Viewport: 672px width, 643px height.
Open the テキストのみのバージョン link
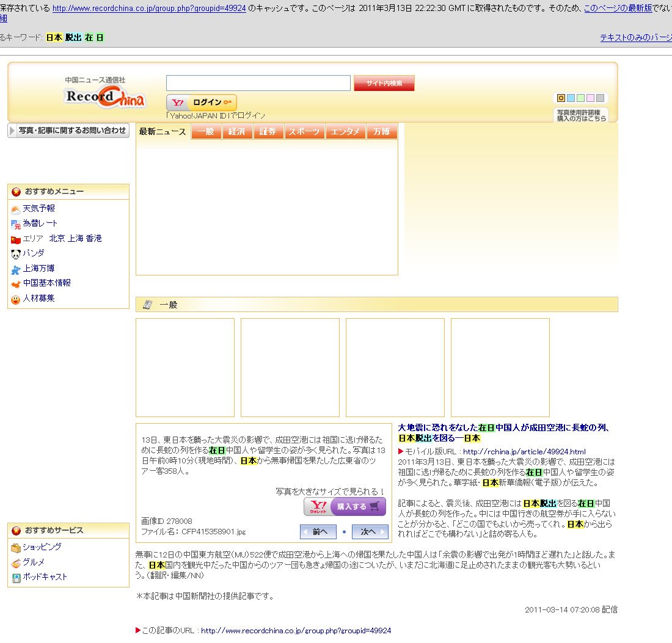(x=636, y=38)
